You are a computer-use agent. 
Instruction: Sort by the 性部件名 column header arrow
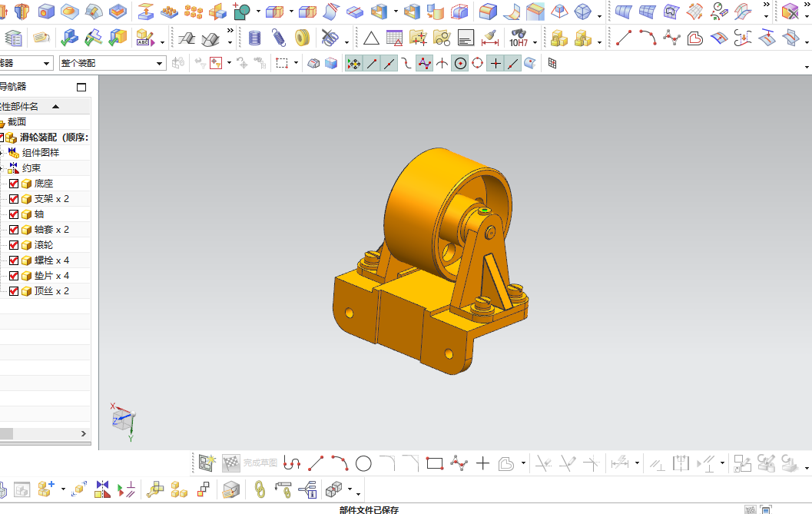[x=55, y=107]
